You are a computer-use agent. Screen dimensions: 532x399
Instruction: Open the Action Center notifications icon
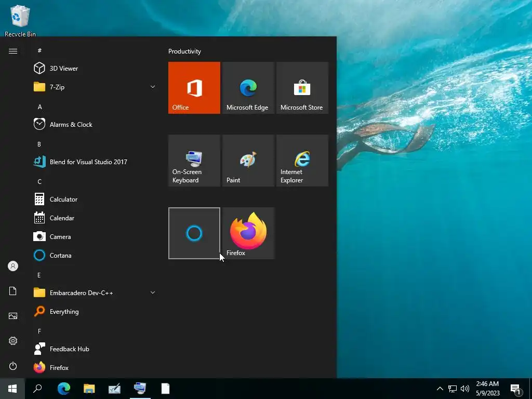[516, 389]
